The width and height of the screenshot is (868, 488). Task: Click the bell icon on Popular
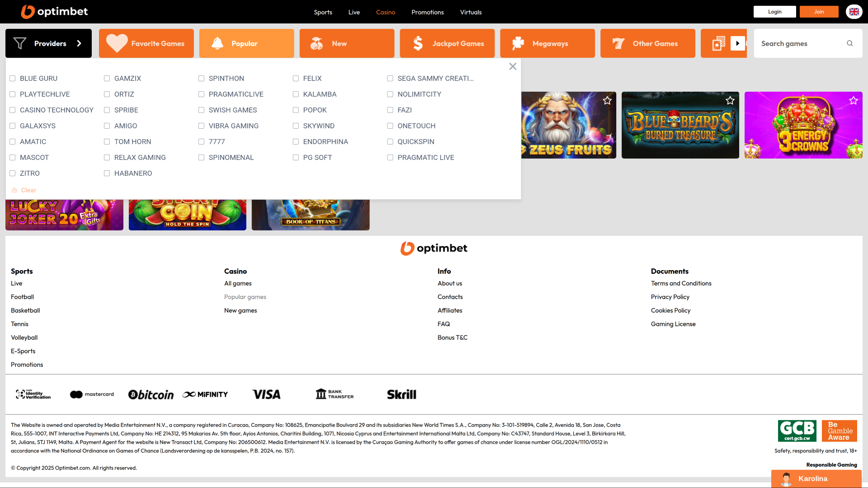(217, 43)
